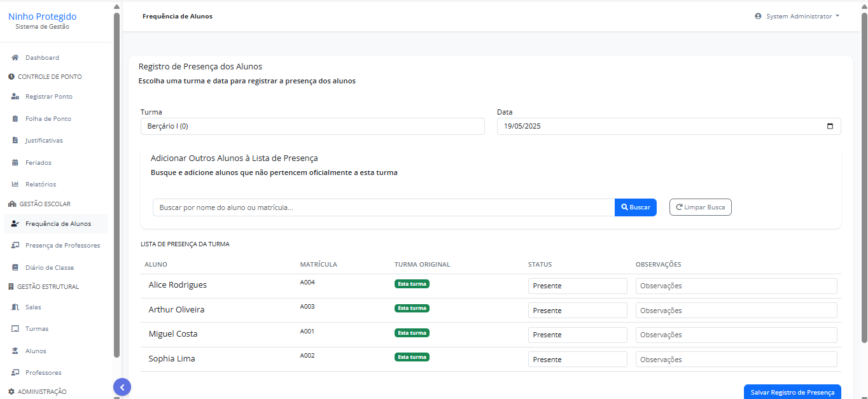Open Folha de Ponto
The image size is (868, 399).
point(48,119)
